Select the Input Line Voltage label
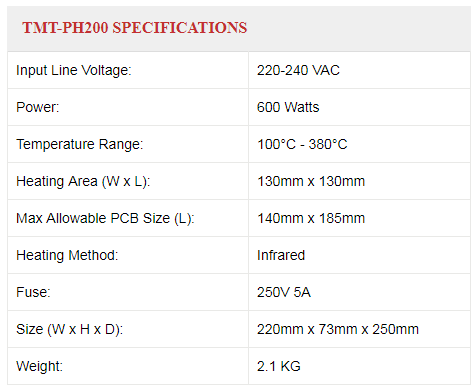Viewport: 476px width, 392px height. (74, 71)
